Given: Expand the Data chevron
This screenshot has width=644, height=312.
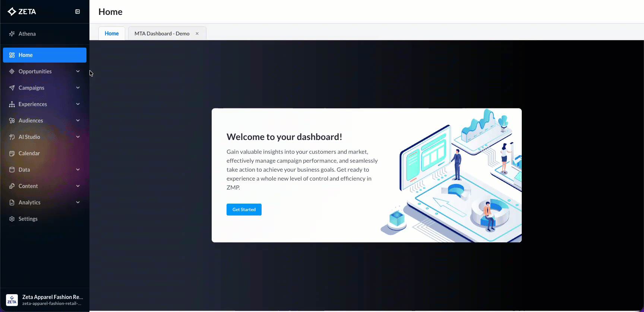Looking at the screenshot, I should click(78, 170).
